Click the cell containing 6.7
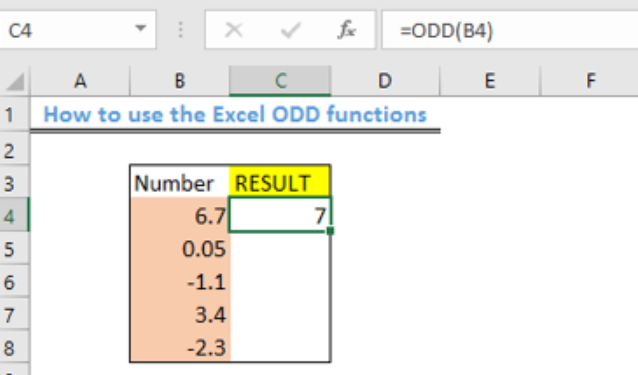 click(x=179, y=216)
